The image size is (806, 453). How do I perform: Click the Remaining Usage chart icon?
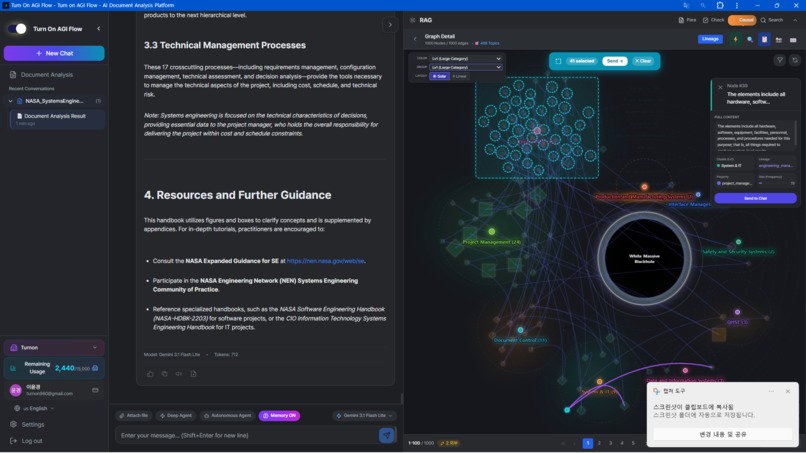coord(13,368)
